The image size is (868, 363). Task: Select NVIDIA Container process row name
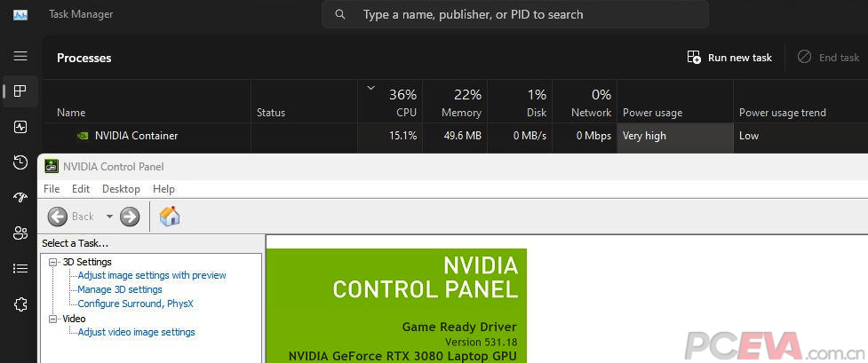pos(136,136)
